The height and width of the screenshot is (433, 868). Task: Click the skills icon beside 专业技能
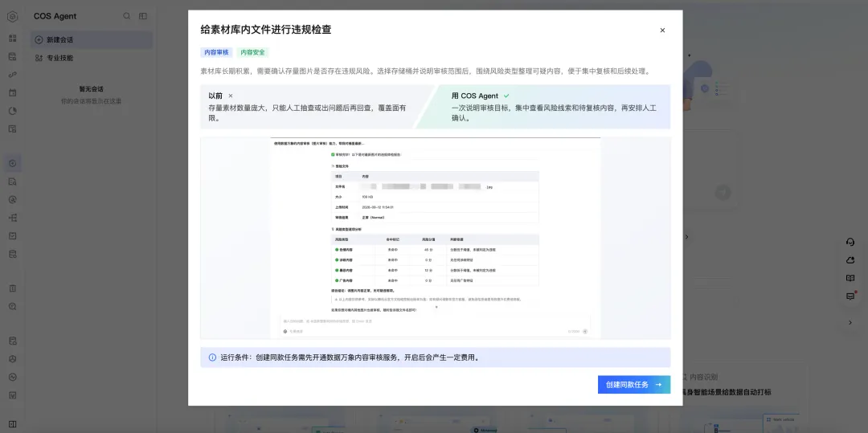[x=39, y=58]
